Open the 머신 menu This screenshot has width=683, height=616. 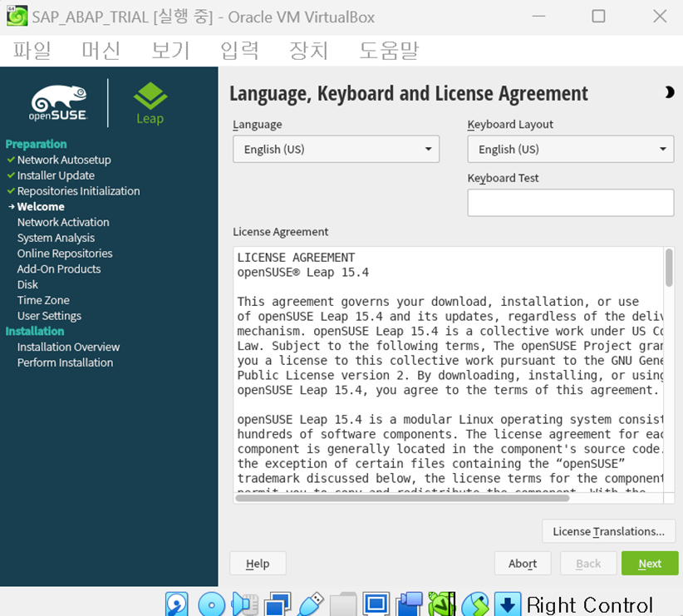[x=101, y=50]
